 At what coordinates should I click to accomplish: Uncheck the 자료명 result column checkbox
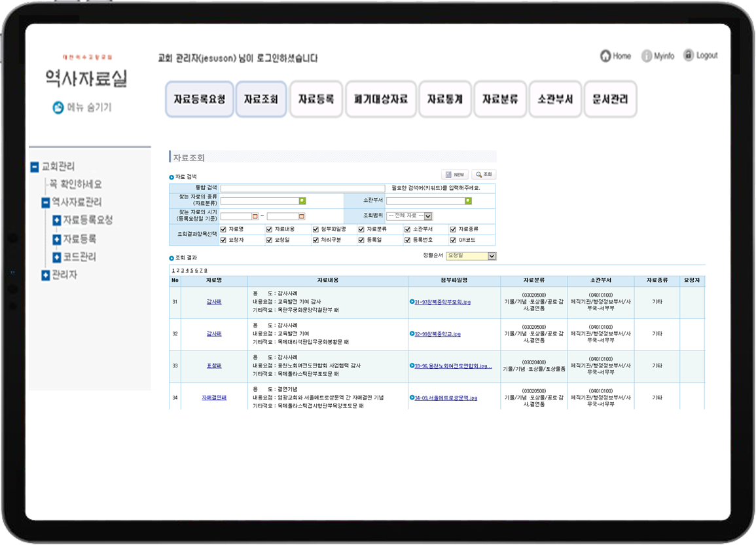point(224,229)
